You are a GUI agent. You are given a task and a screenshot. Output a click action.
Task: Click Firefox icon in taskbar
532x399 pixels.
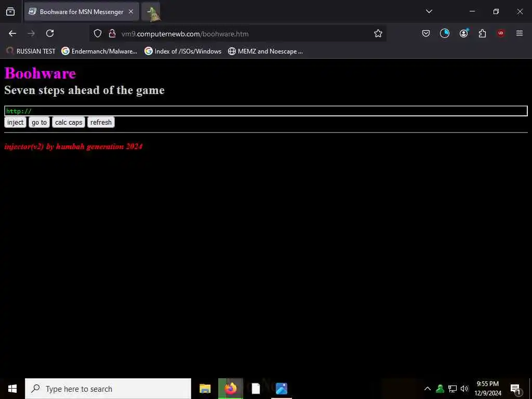point(230,389)
